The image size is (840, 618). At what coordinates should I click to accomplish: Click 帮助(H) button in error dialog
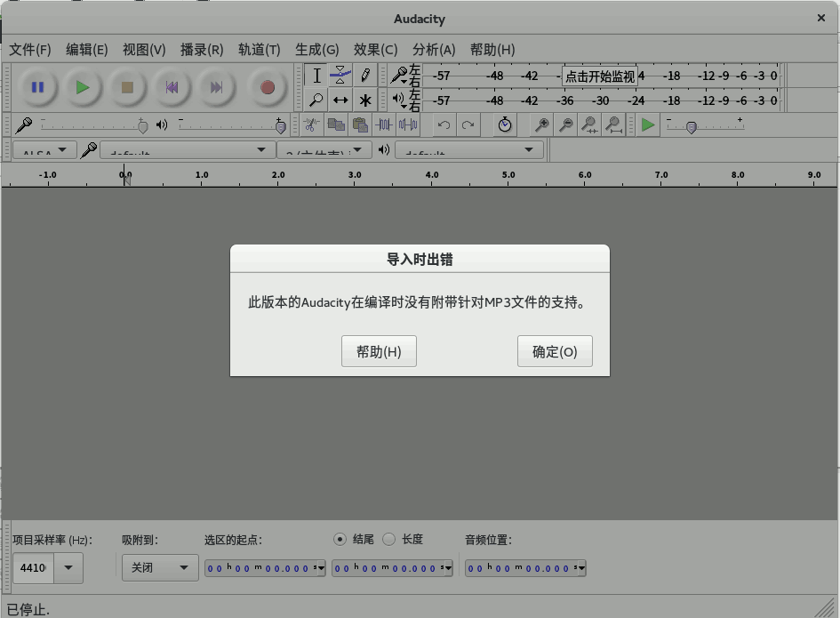point(379,351)
